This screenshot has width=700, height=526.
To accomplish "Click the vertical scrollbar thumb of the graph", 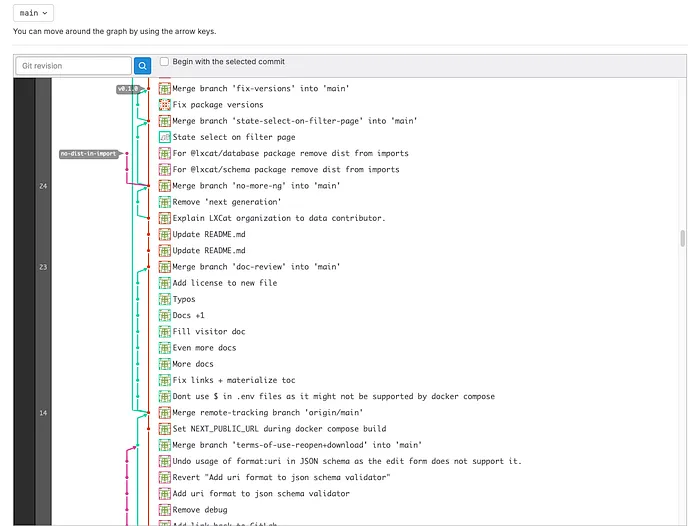I will [682, 238].
